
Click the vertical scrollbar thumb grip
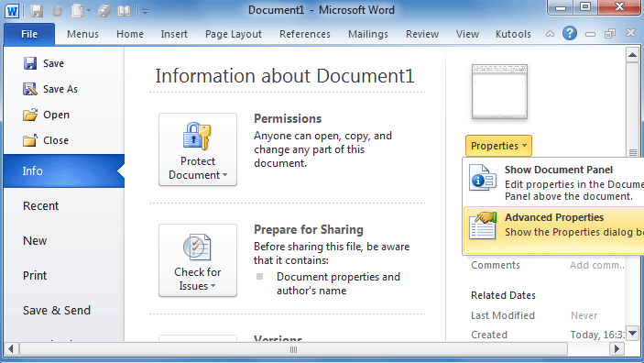pyautogui.click(x=632, y=152)
